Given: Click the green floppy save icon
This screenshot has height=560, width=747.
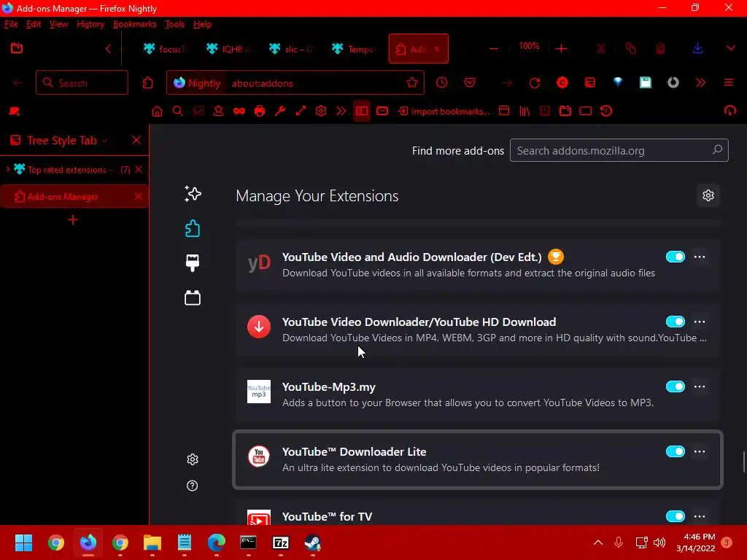Looking at the screenshot, I should click(645, 82).
